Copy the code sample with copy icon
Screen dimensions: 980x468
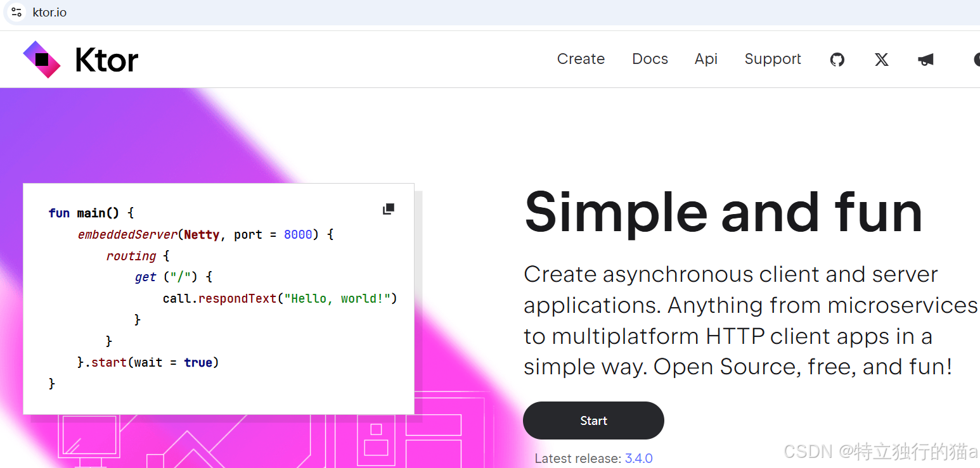click(x=389, y=209)
